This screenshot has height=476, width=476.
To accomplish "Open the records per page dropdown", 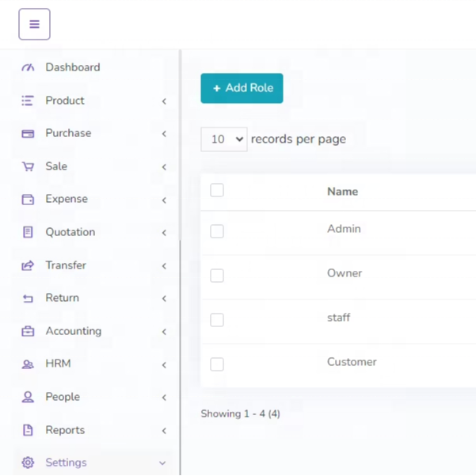I will coord(224,139).
